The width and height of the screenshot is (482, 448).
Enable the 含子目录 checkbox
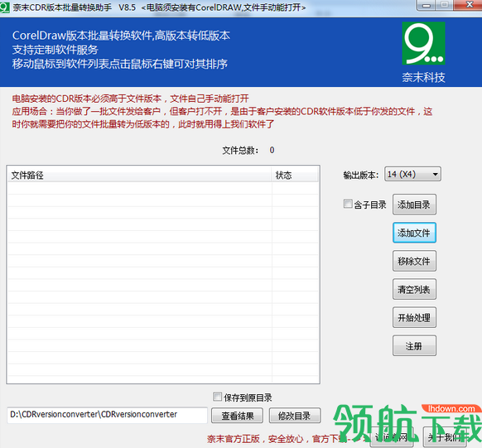coord(348,204)
